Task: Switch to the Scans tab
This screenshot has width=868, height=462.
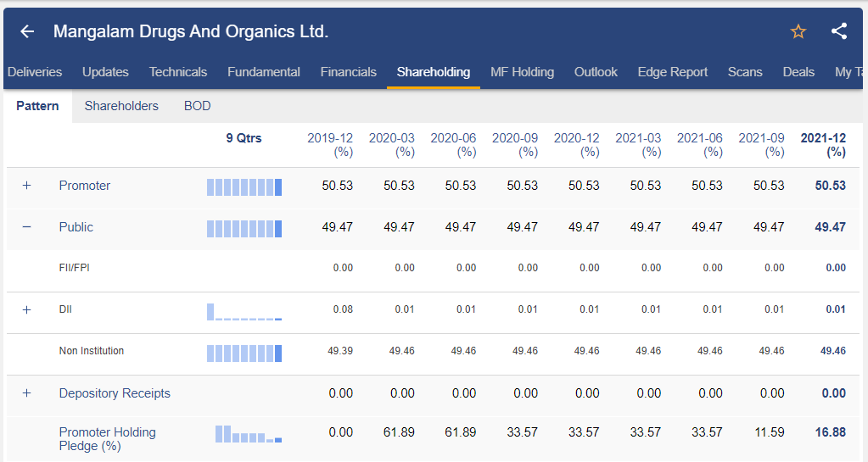Action: pyautogui.click(x=745, y=72)
